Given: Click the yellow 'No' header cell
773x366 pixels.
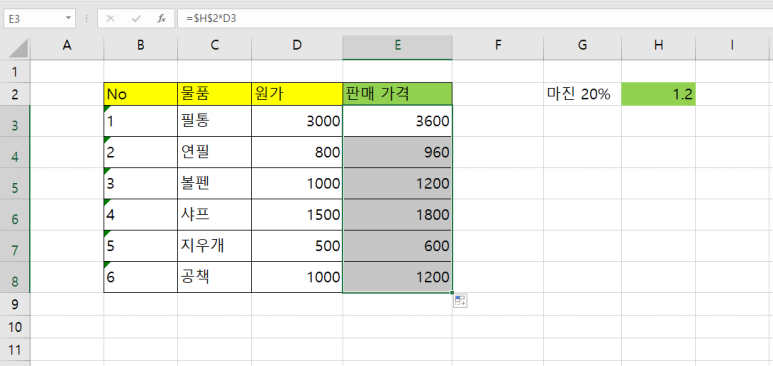Looking at the screenshot, I should click(x=141, y=94).
